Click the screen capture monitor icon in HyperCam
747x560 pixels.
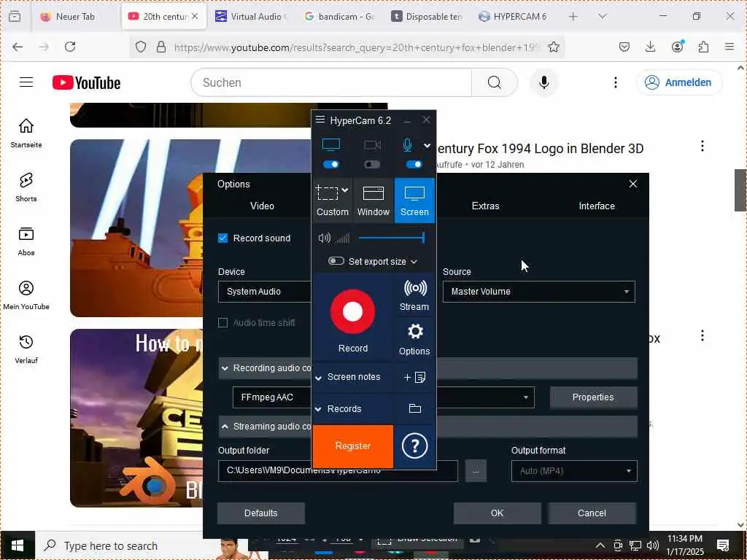coord(331,145)
